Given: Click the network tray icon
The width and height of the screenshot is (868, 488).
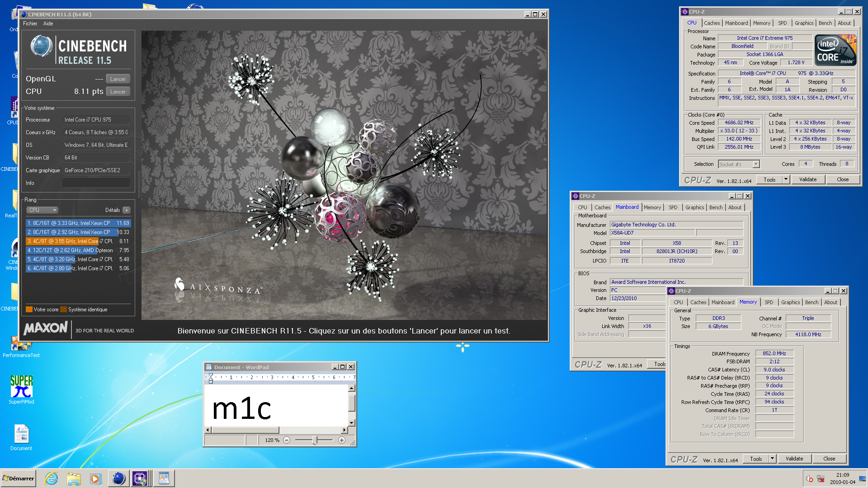Looking at the screenshot, I should pos(821,479).
